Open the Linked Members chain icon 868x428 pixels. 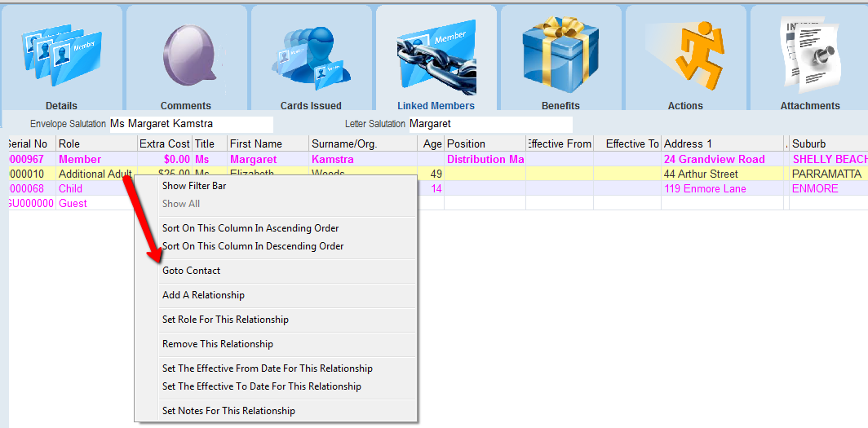(x=436, y=58)
